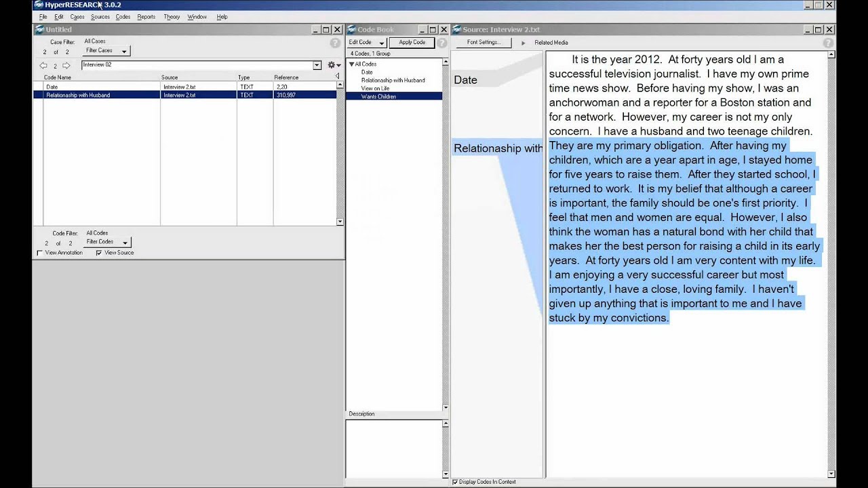Toggle the View Annotation checkbox
The image size is (868, 488).
coord(39,253)
